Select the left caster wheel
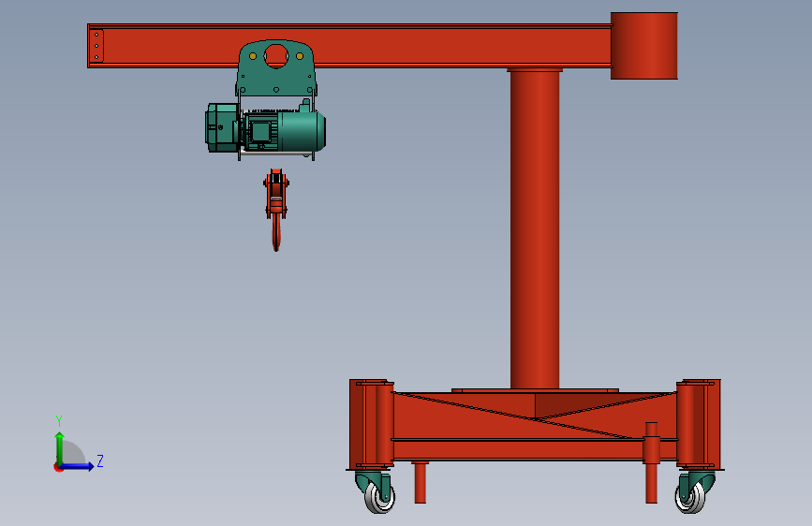The height and width of the screenshot is (526, 812). tap(379, 498)
